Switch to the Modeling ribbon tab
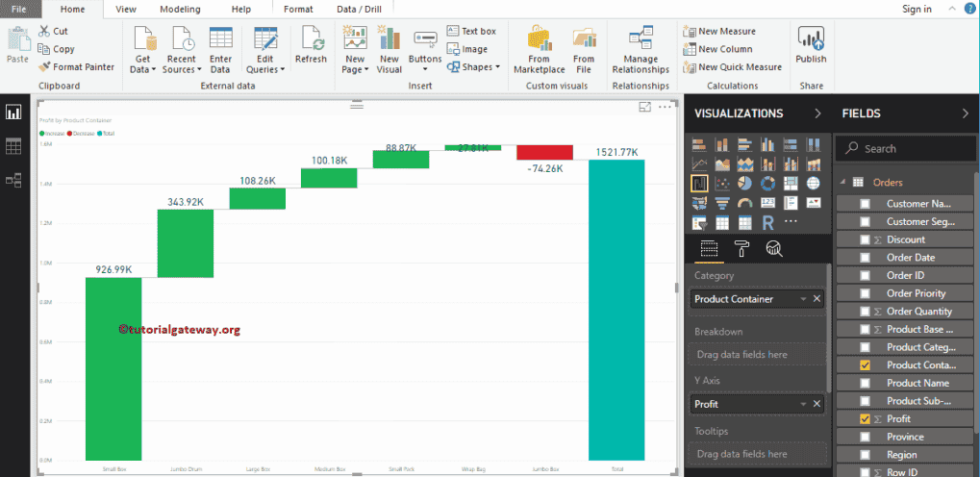Viewport: 980px width, 477px height. 180,9
